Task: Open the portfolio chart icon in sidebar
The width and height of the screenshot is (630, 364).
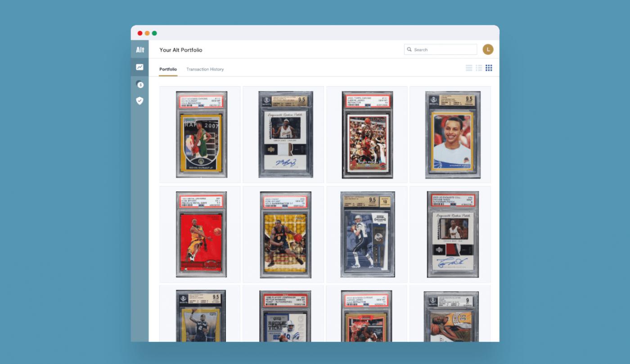Action: coord(140,67)
